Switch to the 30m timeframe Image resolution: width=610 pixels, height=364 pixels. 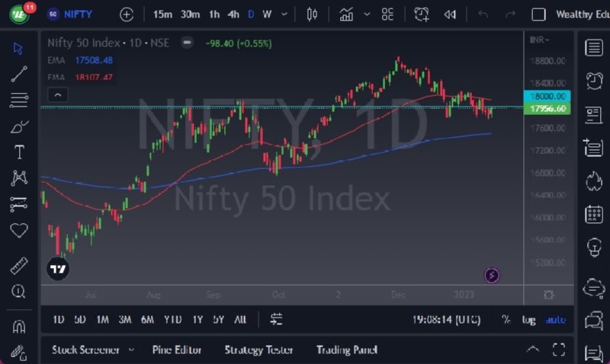pos(190,14)
